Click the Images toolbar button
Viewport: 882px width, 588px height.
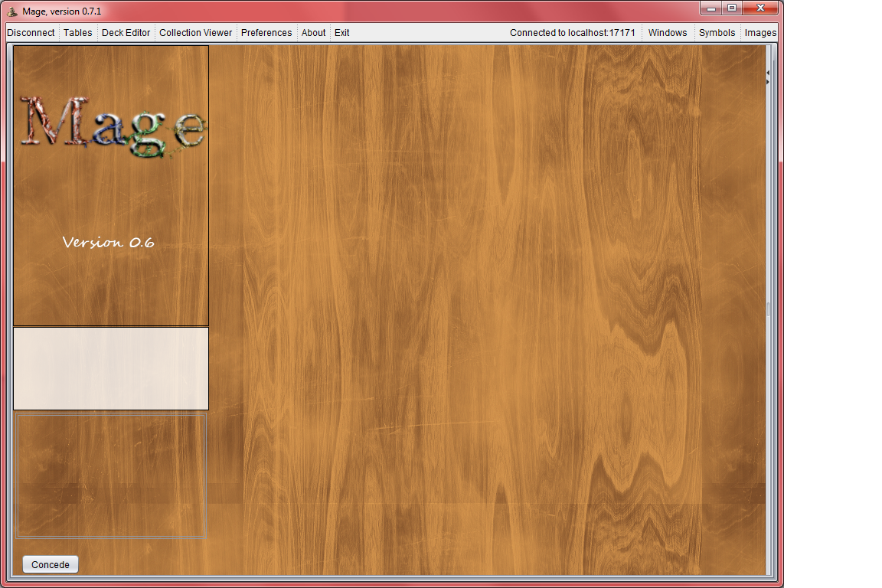coord(760,33)
